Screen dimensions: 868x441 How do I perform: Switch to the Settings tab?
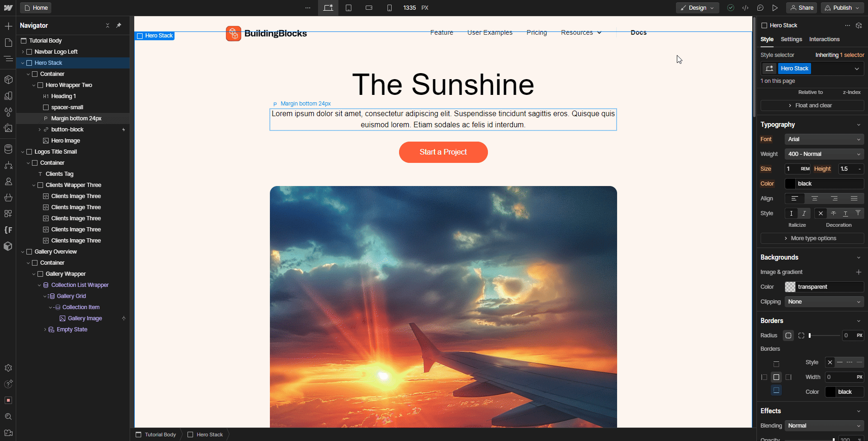click(x=791, y=39)
